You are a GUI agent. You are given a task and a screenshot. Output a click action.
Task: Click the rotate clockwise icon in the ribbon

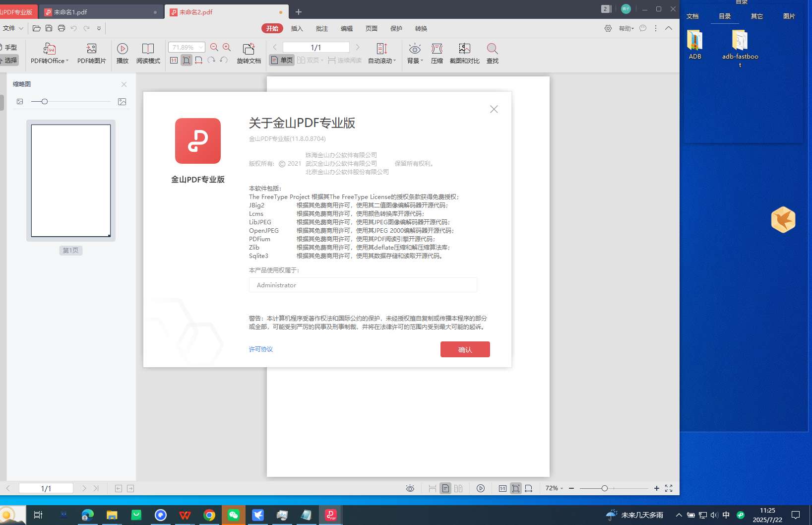pos(211,60)
